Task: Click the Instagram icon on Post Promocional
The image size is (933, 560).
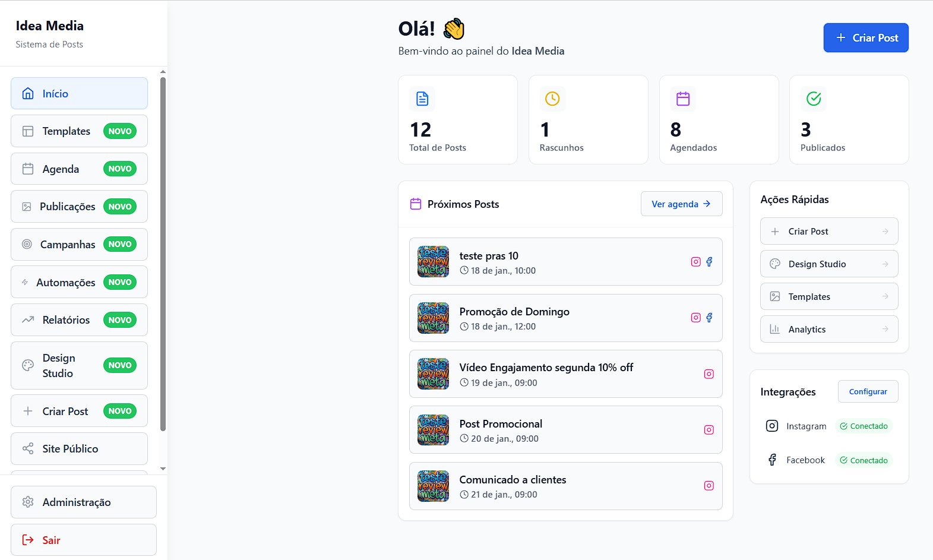Action: [709, 430]
